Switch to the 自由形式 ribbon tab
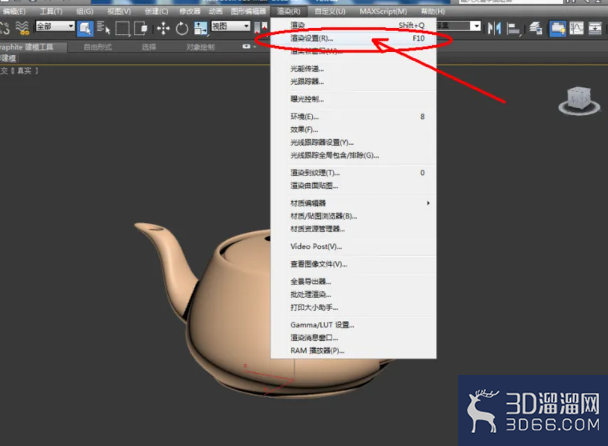This screenshot has width=608, height=446. tap(97, 47)
